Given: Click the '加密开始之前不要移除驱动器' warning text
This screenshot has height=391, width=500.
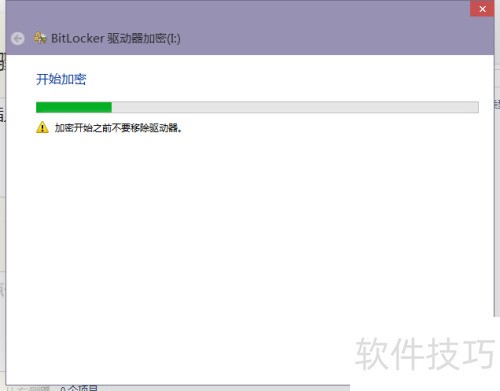Looking at the screenshot, I should (118, 128).
